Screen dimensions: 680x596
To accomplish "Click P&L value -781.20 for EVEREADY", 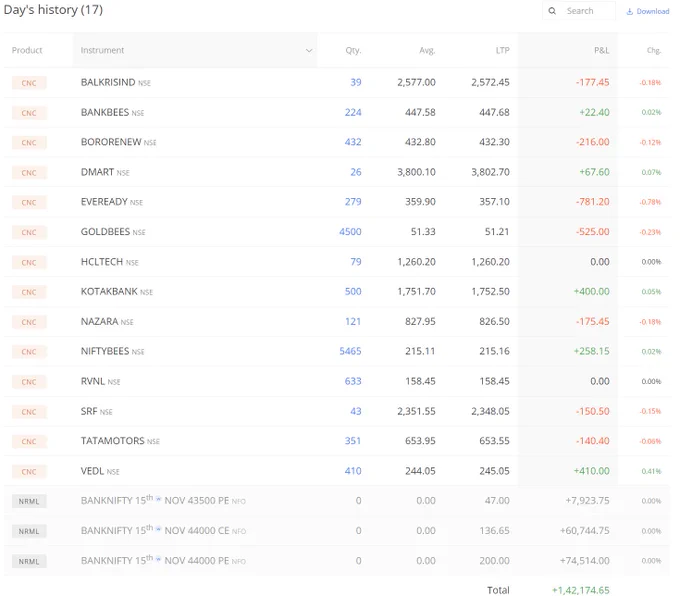I will click(592, 202).
